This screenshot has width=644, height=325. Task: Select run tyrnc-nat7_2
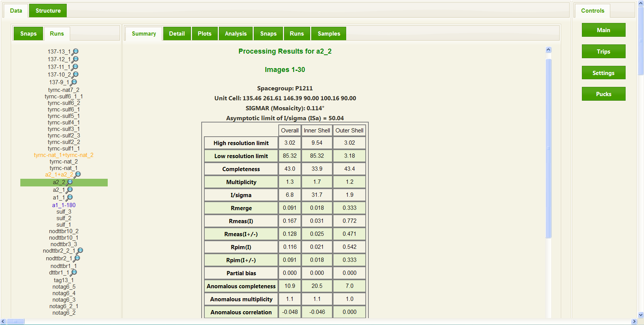64,90
